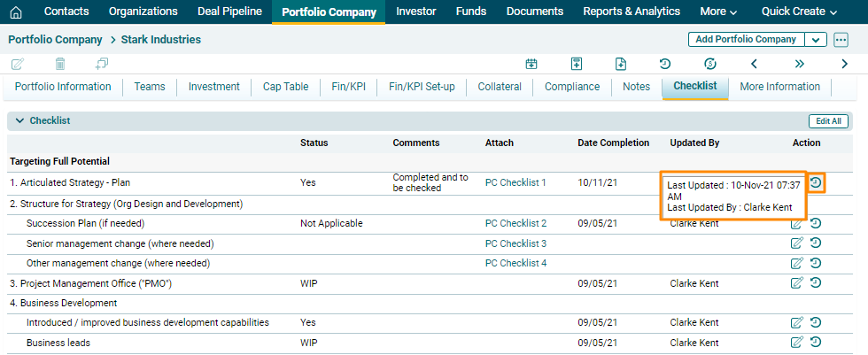Expand the More menu in navigation
868x355 pixels.
(x=717, y=12)
